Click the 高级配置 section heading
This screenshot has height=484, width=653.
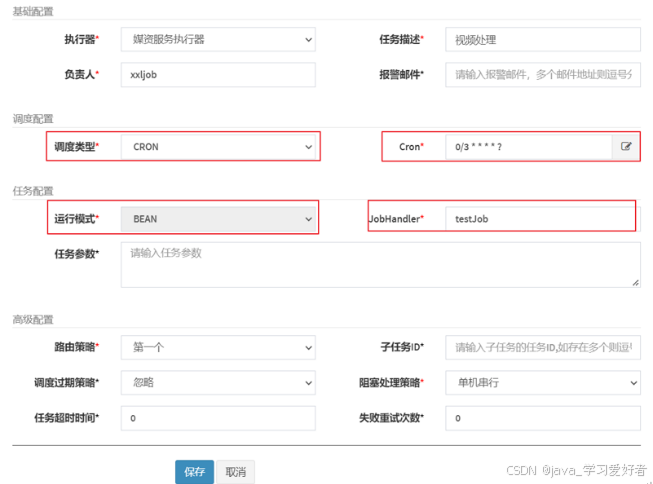(33, 319)
